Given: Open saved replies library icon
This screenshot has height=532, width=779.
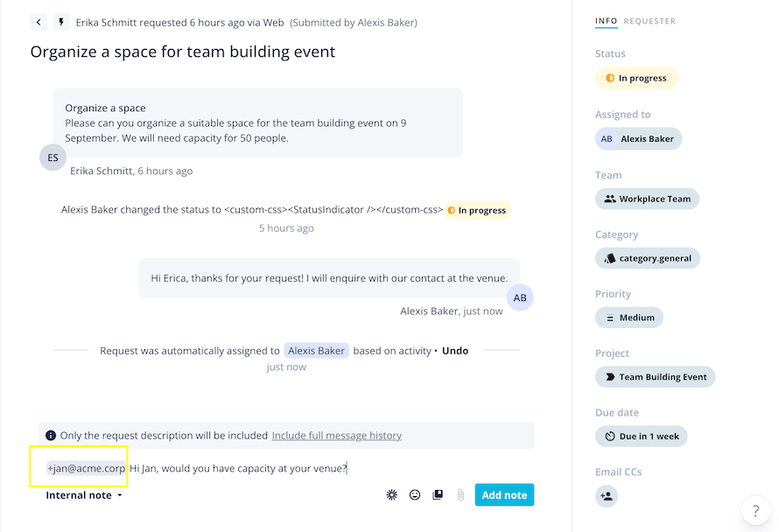Looking at the screenshot, I should point(438,495).
